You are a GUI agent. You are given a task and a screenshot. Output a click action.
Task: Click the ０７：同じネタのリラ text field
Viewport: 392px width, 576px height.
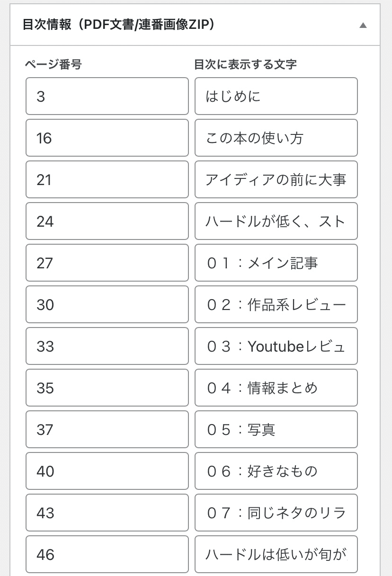(x=276, y=513)
